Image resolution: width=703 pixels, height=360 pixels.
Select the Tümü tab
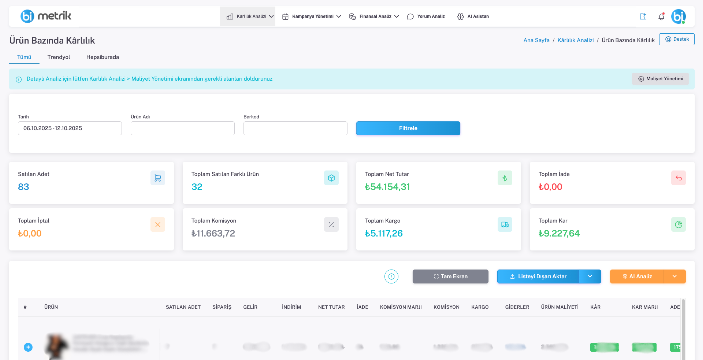point(24,57)
